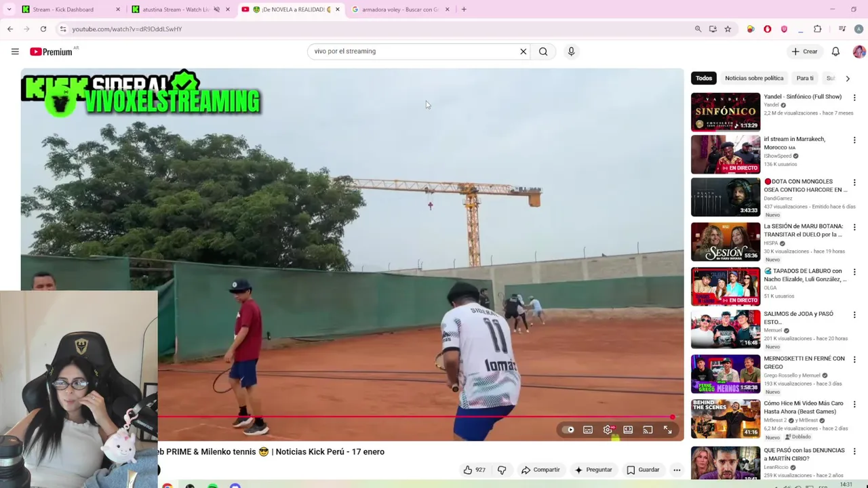The height and width of the screenshot is (488, 868).
Task: Open options for La SESIÓN de MARU BOTANA
Action: (x=854, y=227)
